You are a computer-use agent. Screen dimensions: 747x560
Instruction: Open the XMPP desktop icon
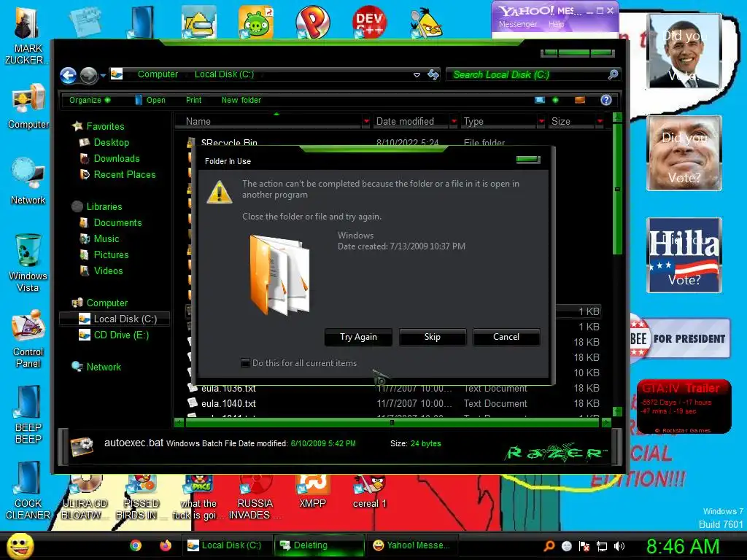(x=312, y=491)
